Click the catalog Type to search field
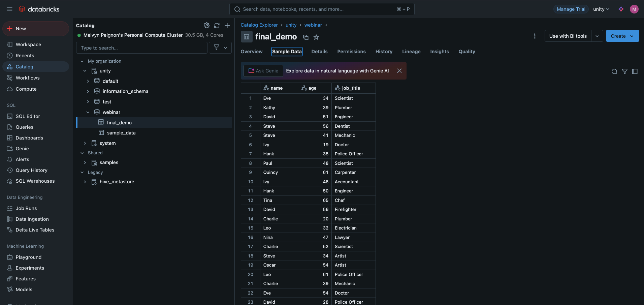This screenshot has width=644, height=305. pos(141,48)
